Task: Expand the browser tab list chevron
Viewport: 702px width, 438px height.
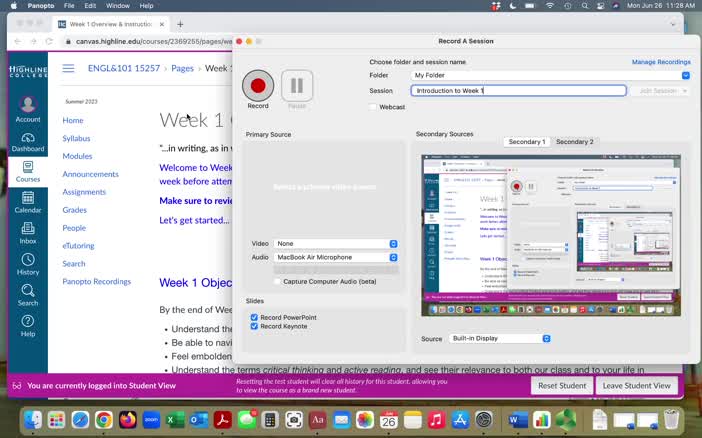Action: point(673,24)
